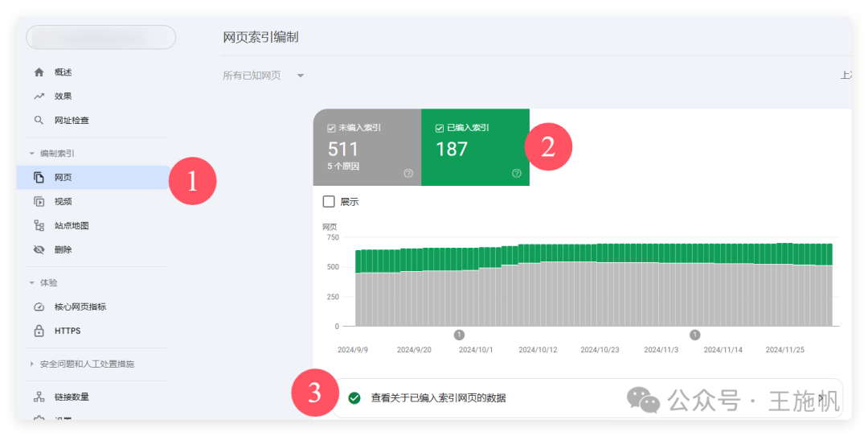The height and width of the screenshot is (436, 868).
Task: Click the 已编入索引 187 summary card
Action: (476, 147)
